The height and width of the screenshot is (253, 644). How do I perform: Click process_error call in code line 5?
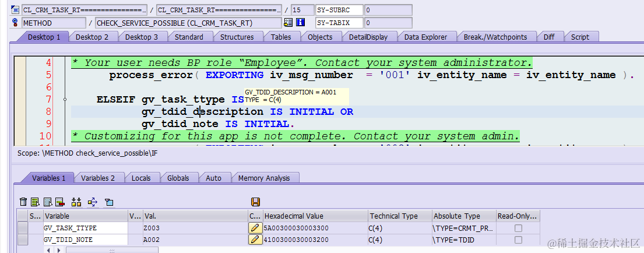pyautogui.click(x=151, y=75)
